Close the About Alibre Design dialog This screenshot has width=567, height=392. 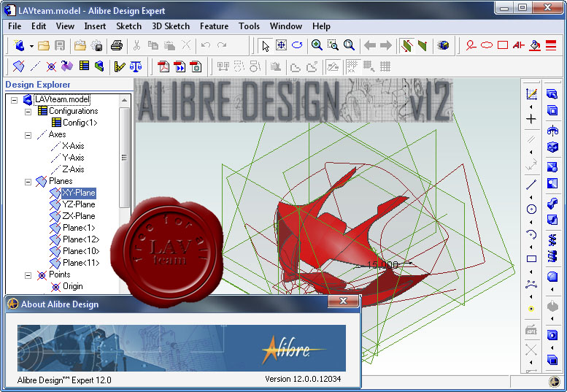coord(343,301)
